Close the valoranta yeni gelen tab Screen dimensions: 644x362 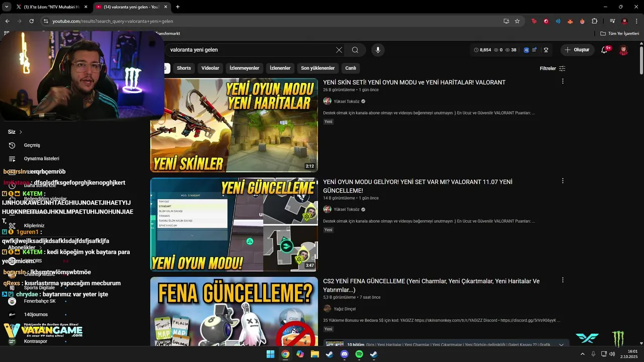(166, 7)
